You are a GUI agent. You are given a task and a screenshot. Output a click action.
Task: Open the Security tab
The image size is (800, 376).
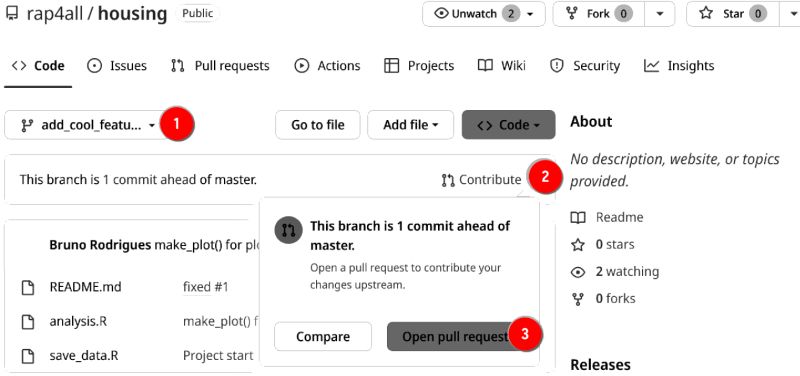point(585,66)
